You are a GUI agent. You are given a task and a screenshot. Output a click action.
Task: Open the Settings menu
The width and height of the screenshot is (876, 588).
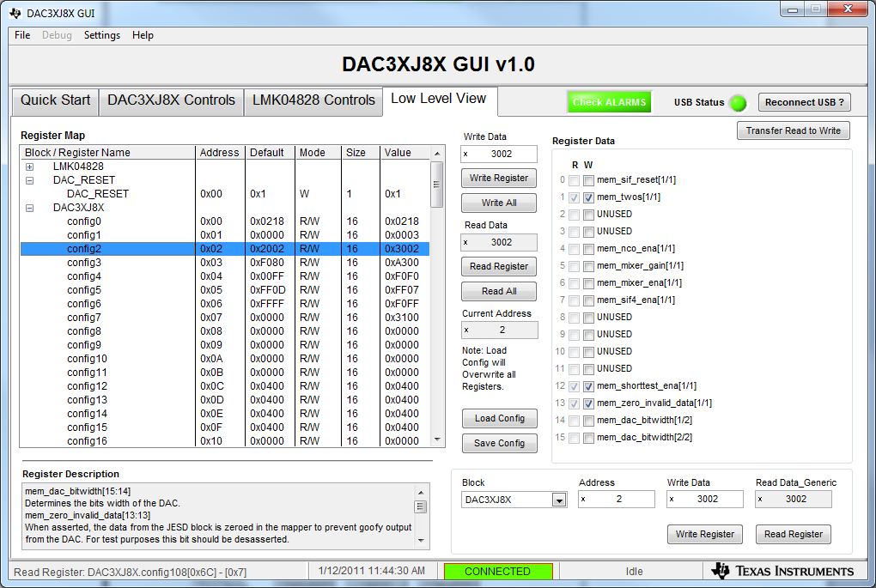pyautogui.click(x=101, y=35)
